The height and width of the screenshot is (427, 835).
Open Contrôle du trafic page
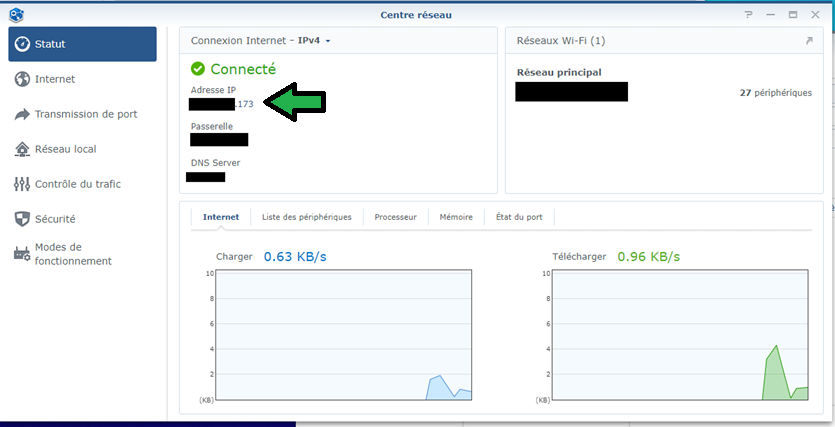pyautogui.click(x=83, y=184)
